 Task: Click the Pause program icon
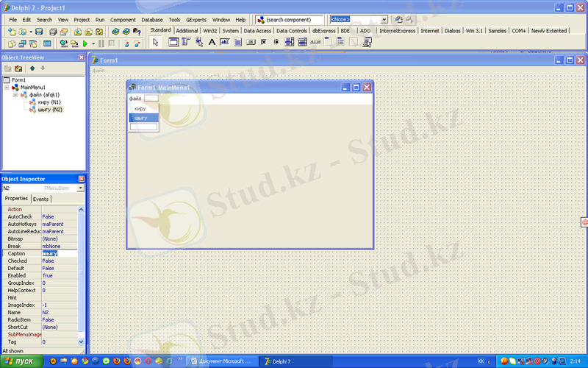(101, 43)
